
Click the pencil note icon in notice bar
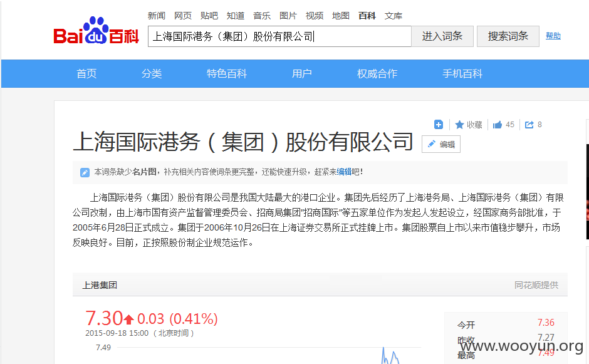(85, 172)
